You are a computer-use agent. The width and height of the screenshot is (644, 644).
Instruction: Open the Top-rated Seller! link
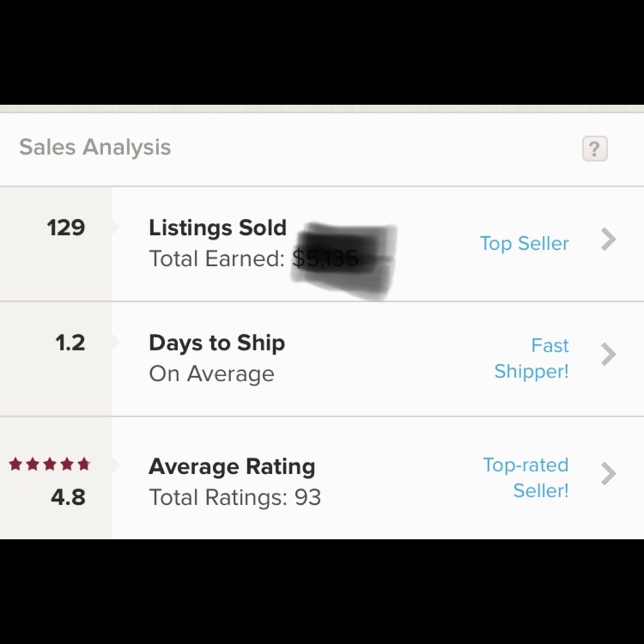(x=526, y=477)
